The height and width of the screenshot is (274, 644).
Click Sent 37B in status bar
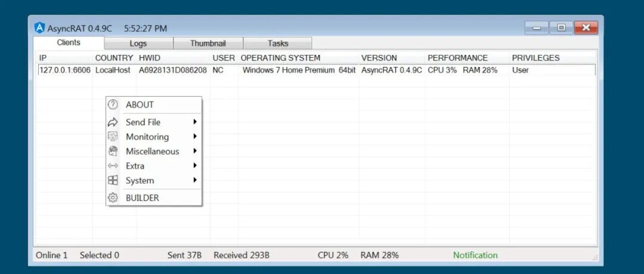click(x=184, y=255)
